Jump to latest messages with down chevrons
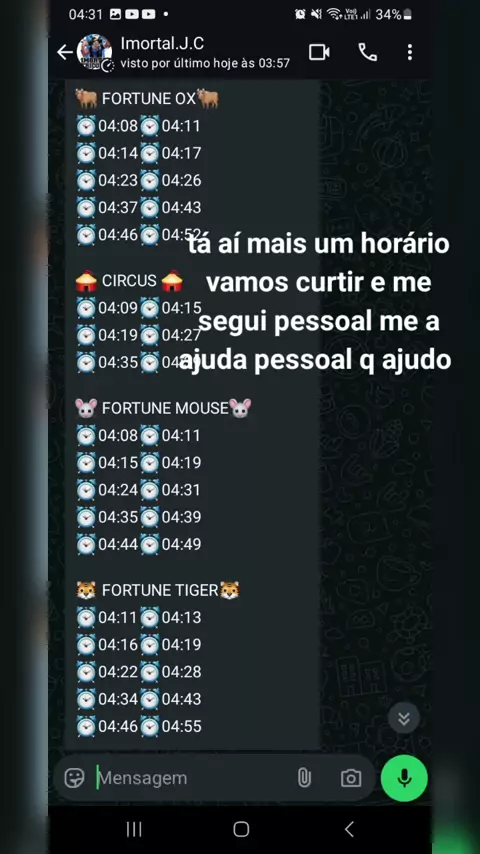 [x=404, y=719]
